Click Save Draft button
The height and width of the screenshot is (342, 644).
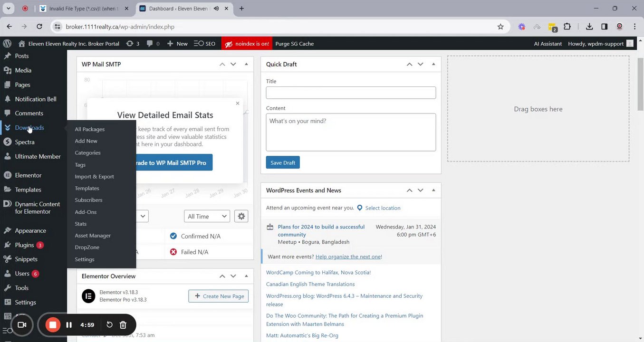[283, 162]
